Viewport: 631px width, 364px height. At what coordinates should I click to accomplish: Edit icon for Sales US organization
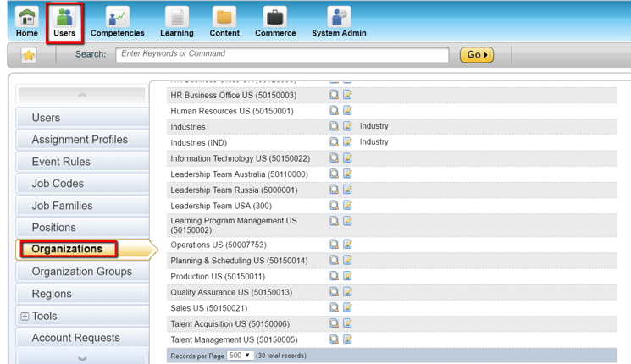click(347, 308)
